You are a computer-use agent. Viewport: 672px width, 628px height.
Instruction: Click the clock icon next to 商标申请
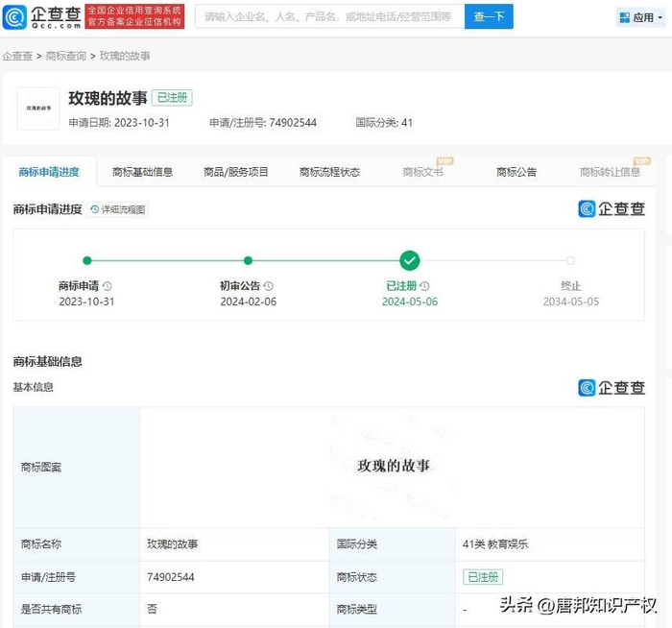pyautogui.click(x=108, y=286)
